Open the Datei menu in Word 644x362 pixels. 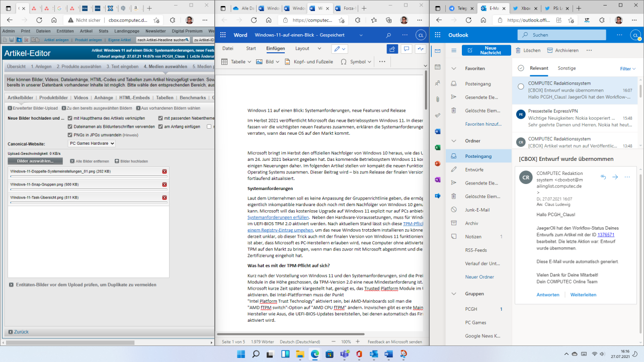(x=228, y=49)
